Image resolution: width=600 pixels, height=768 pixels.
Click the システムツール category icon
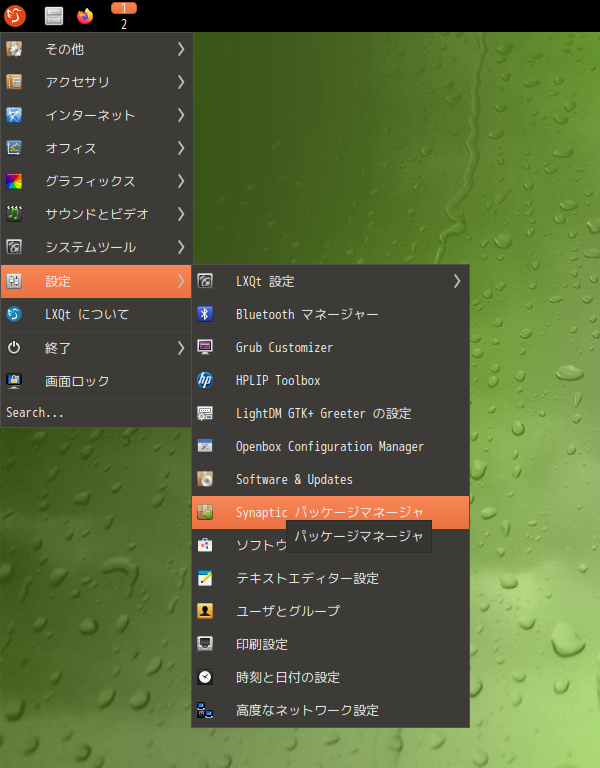14,247
